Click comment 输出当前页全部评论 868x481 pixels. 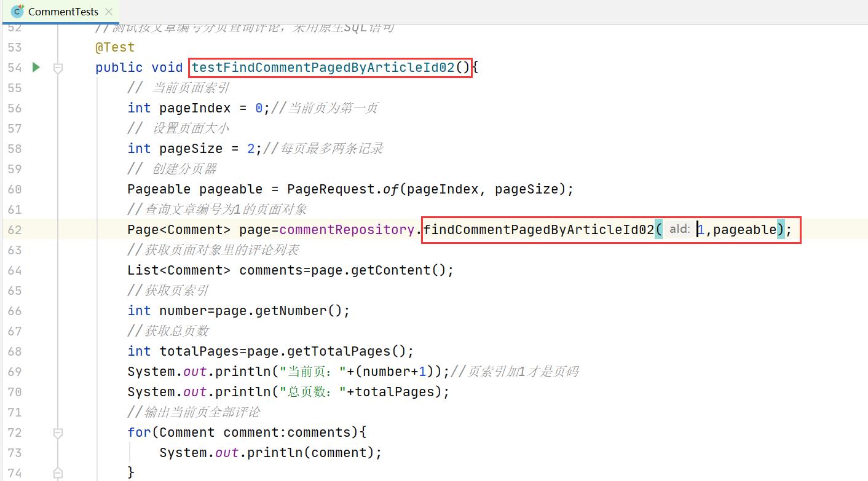(194, 412)
